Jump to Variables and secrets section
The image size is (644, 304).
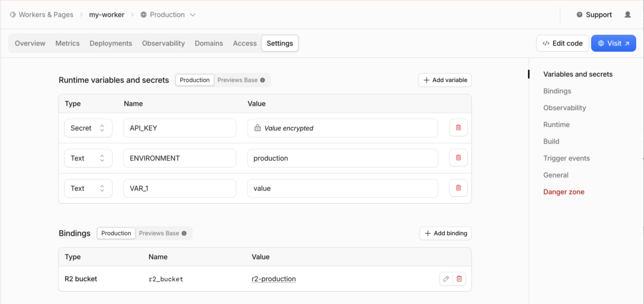pyautogui.click(x=578, y=74)
